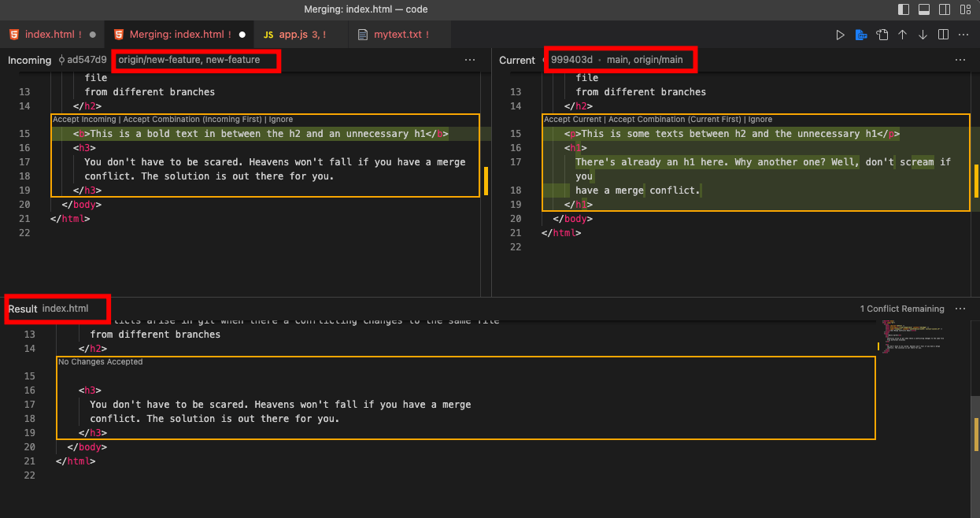Open the Current pane more actions menu
The width and height of the screenshot is (980, 518).
coord(960,60)
